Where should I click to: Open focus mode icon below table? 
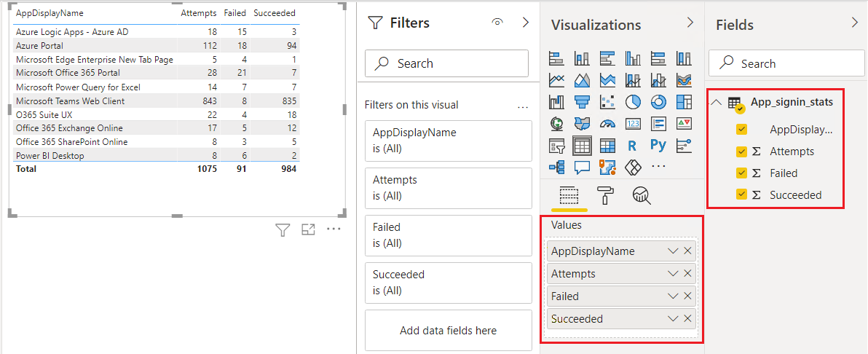(x=308, y=229)
